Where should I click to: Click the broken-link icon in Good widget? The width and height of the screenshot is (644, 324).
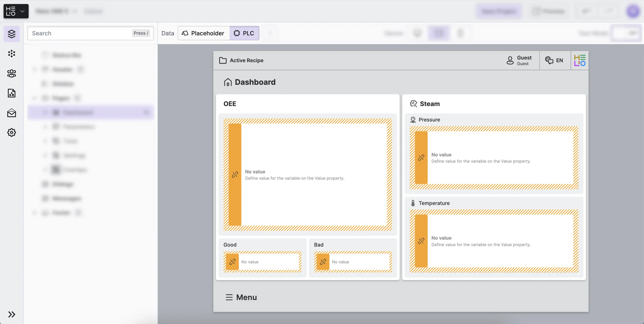pos(232,262)
